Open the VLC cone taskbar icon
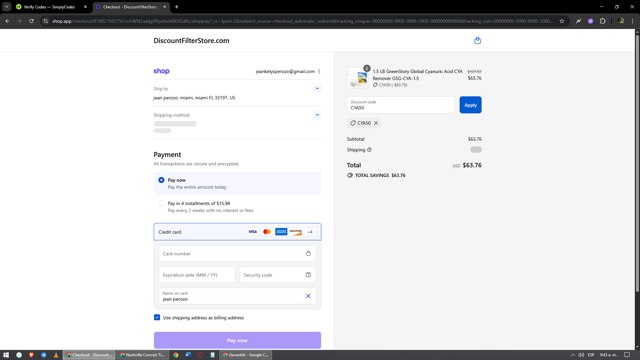 point(56,355)
